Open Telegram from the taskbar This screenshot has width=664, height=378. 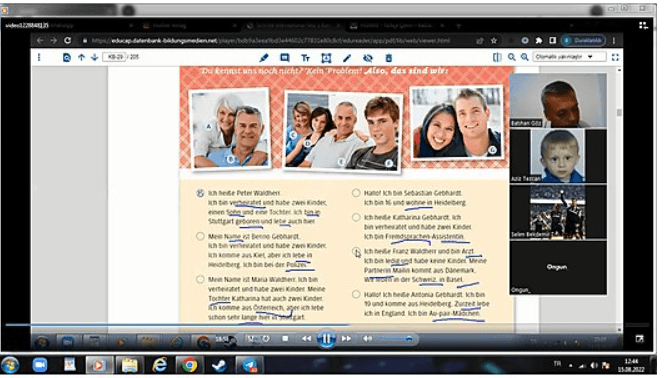[249, 365]
